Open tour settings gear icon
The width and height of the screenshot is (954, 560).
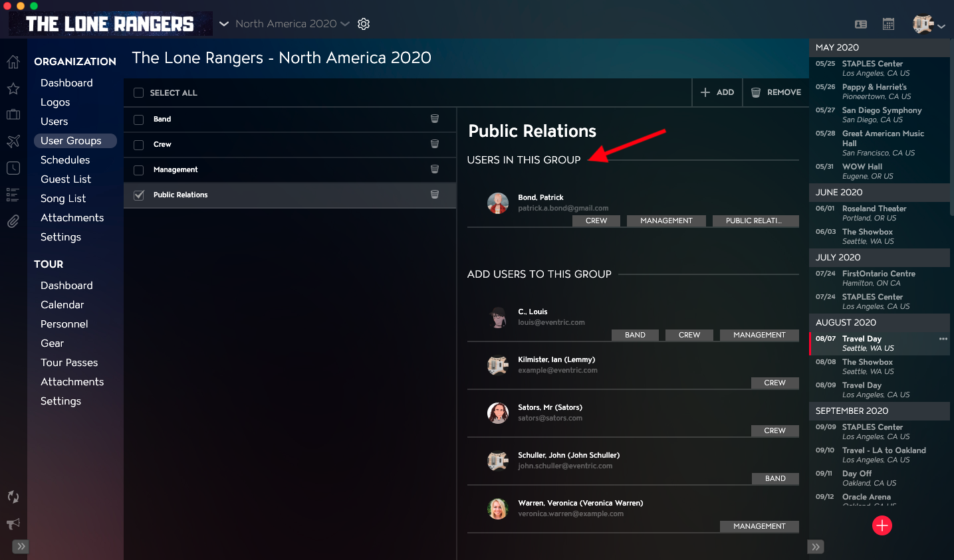(x=364, y=24)
